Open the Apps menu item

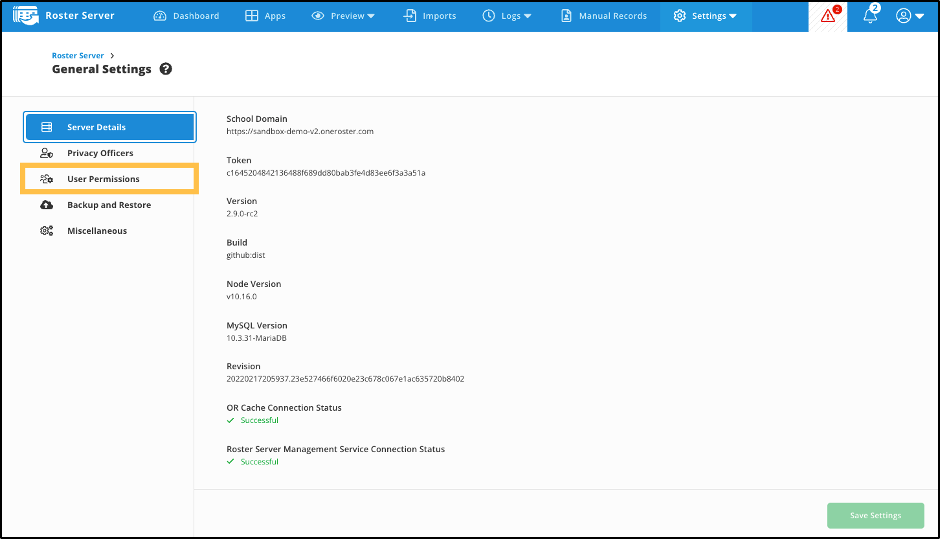(265, 16)
